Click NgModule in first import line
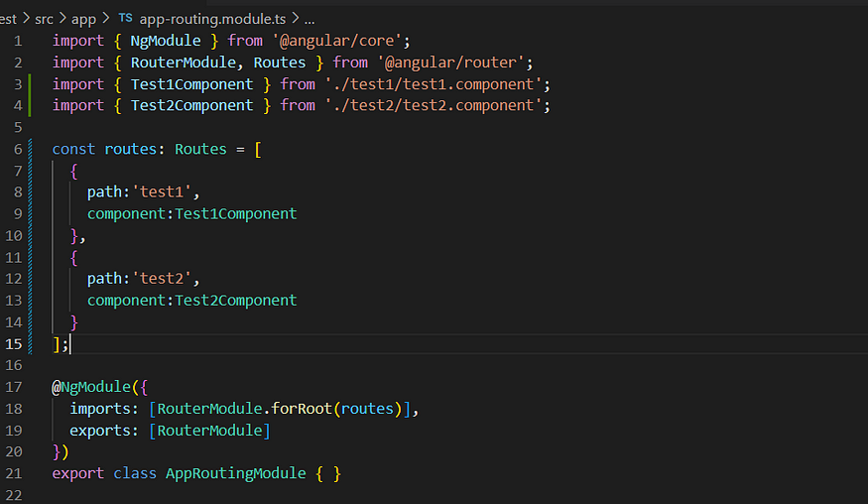The width and height of the screenshot is (868, 504). pyautogui.click(x=166, y=41)
